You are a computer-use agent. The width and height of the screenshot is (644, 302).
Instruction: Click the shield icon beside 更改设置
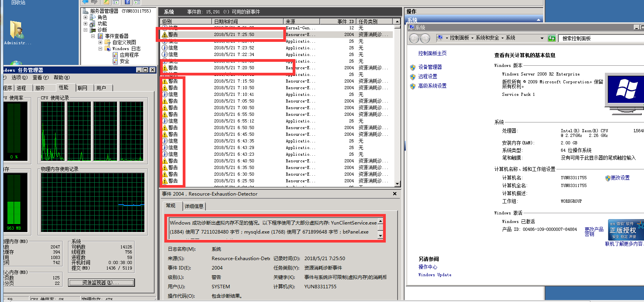point(608,178)
